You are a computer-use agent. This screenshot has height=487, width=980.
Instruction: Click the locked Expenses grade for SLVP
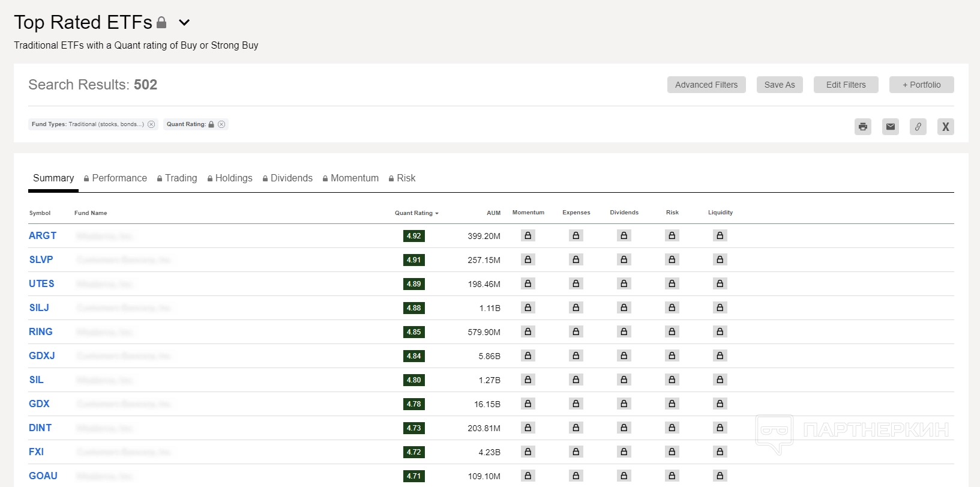tap(576, 260)
